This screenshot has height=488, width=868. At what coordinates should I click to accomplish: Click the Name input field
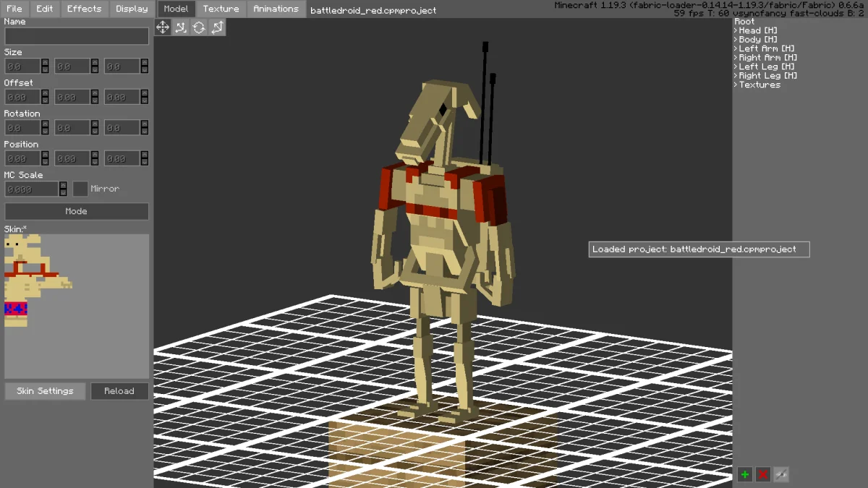77,36
